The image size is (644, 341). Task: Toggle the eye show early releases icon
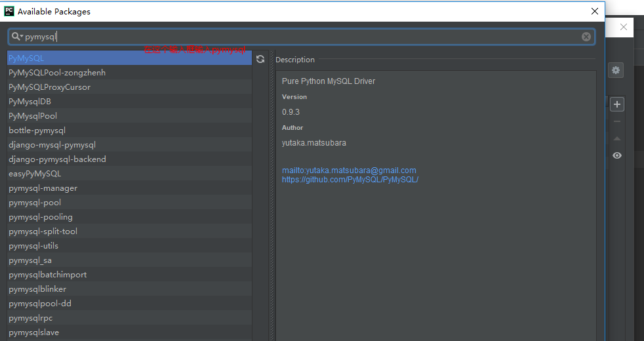(617, 155)
